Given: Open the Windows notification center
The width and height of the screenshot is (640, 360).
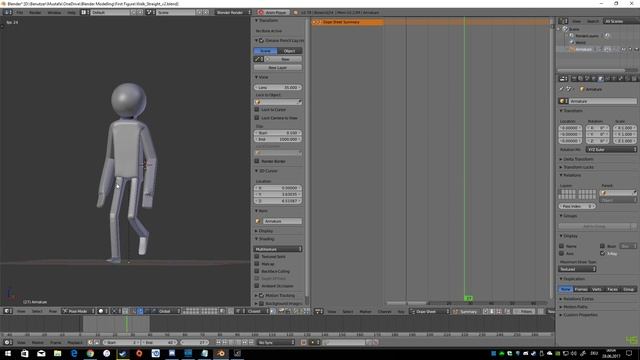Looking at the screenshot, I should click(629, 353).
